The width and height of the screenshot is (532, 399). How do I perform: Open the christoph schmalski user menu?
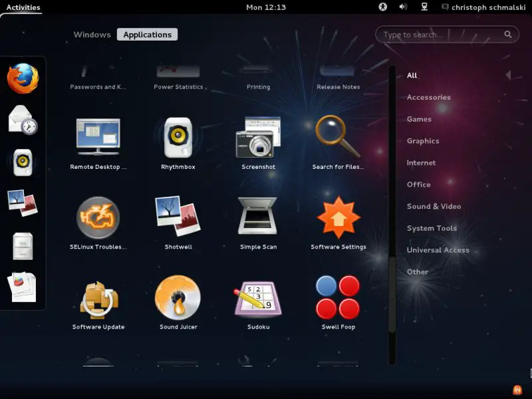pyautogui.click(x=483, y=7)
